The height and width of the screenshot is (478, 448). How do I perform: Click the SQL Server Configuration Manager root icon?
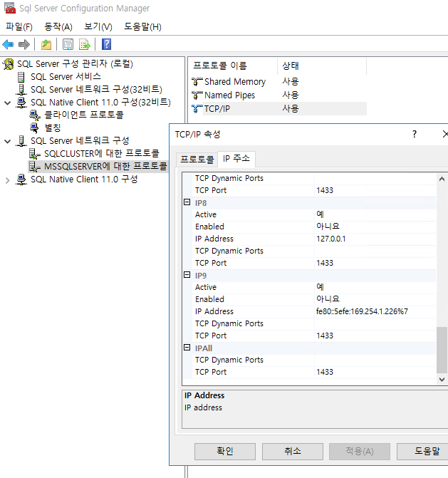[x=9, y=64]
